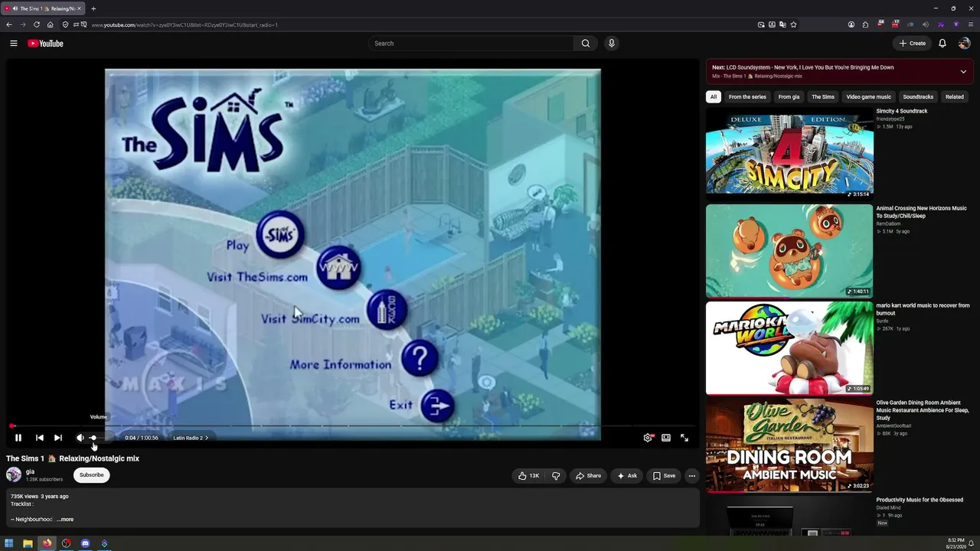980x551 pixels.
Task: Like the video
Action: coord(529,476)
